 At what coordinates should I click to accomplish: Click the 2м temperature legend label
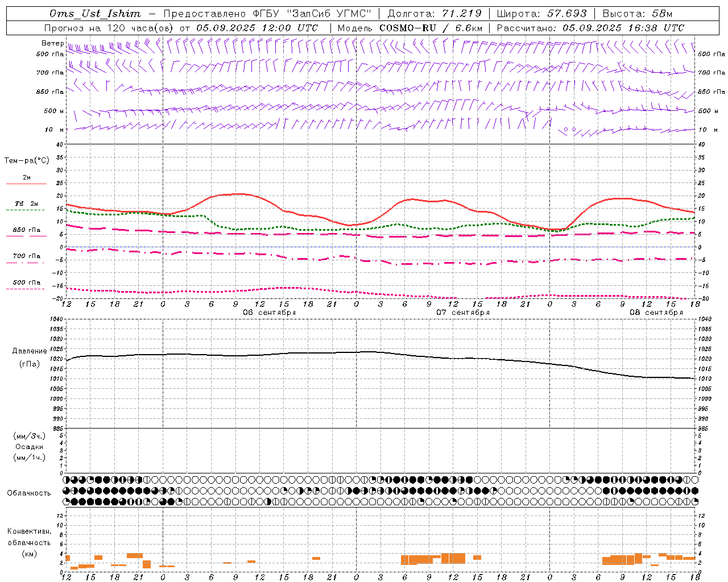27,177
